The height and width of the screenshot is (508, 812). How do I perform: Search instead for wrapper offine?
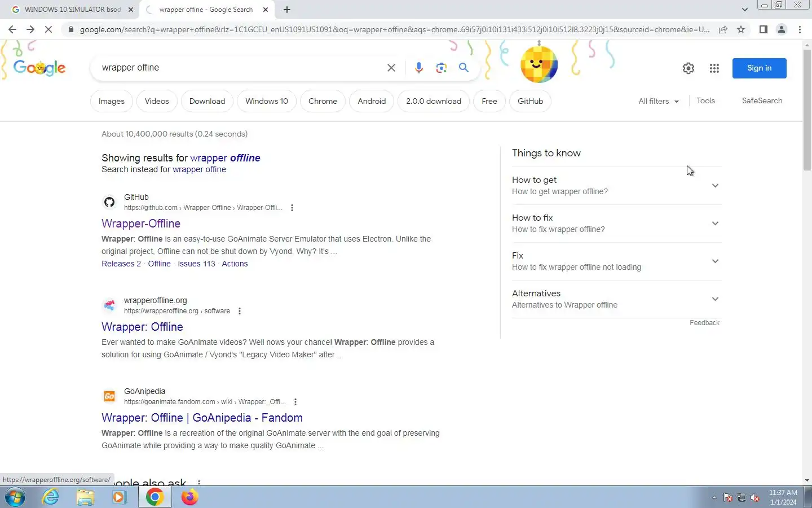(199, 169)
